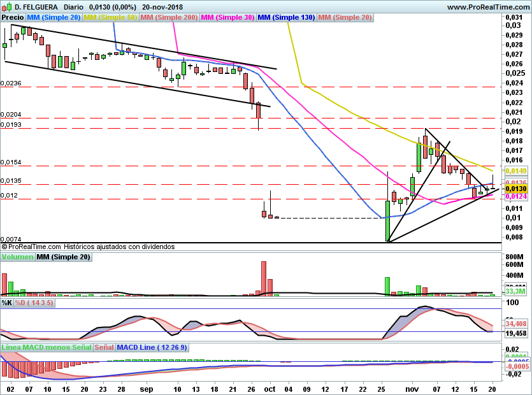
Task: Select the Volumen panel label
Action: coord(17,257)
